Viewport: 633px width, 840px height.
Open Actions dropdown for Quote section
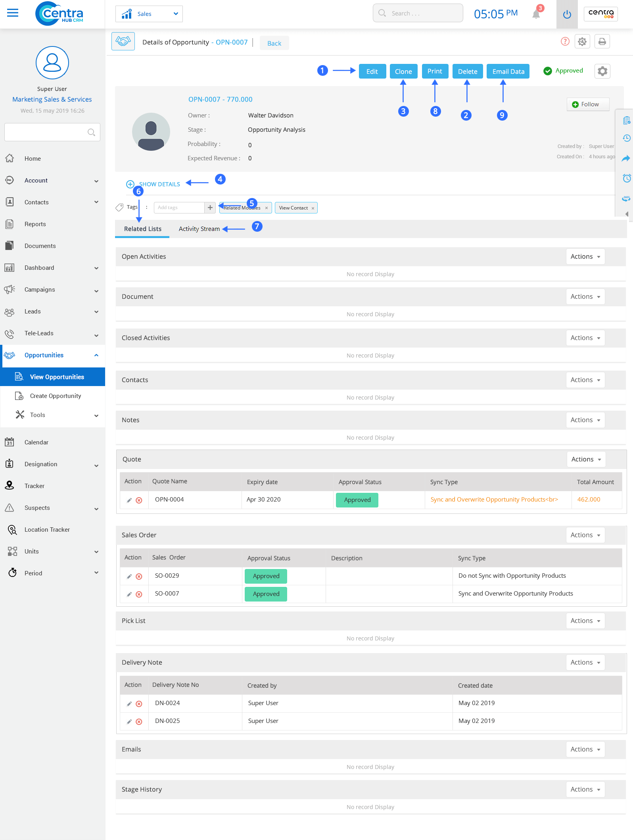pos(585,459)
